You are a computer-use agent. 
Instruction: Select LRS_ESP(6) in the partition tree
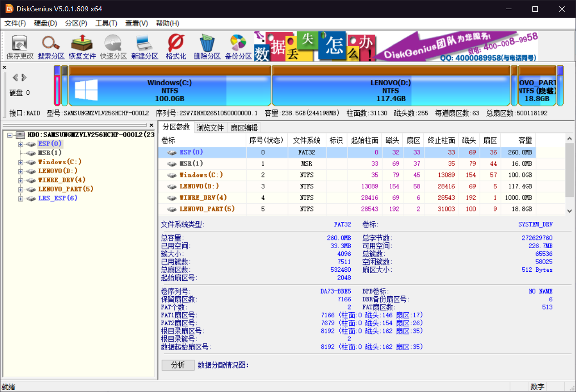[x=58, y=198]
